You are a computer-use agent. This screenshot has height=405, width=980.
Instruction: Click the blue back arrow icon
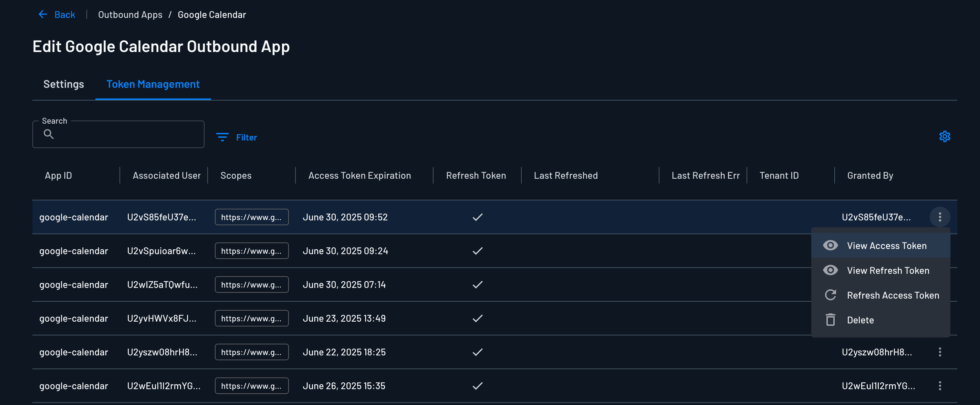pyautogui.click(x=43, y=14)
